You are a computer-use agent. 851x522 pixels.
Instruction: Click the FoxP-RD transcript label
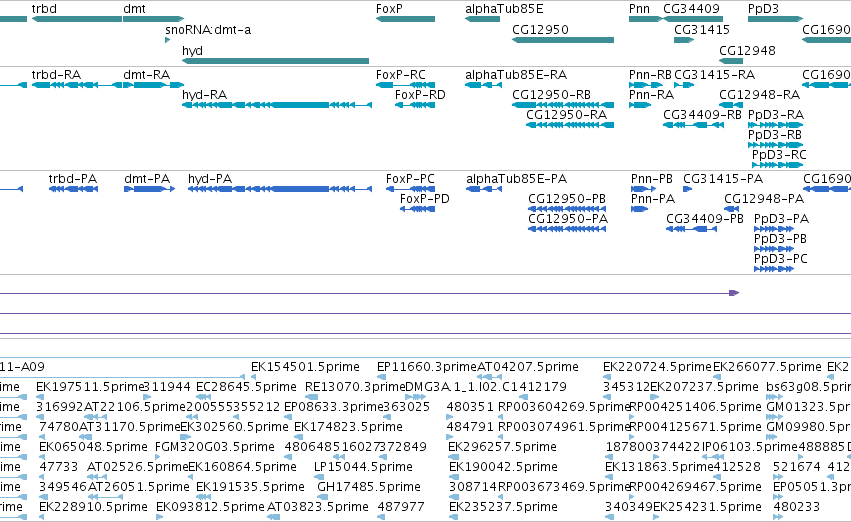420,95
